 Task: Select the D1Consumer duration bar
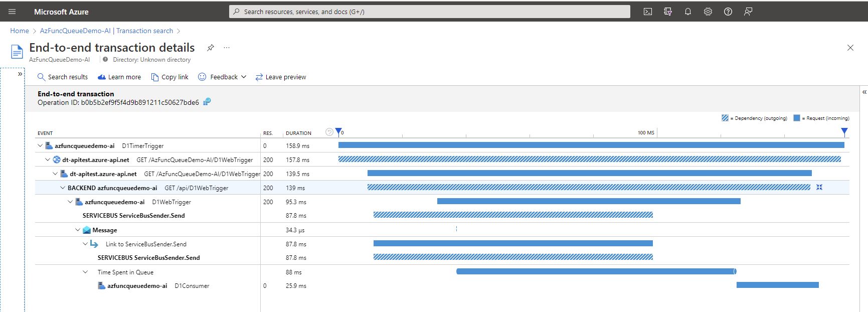pos(778,285)
